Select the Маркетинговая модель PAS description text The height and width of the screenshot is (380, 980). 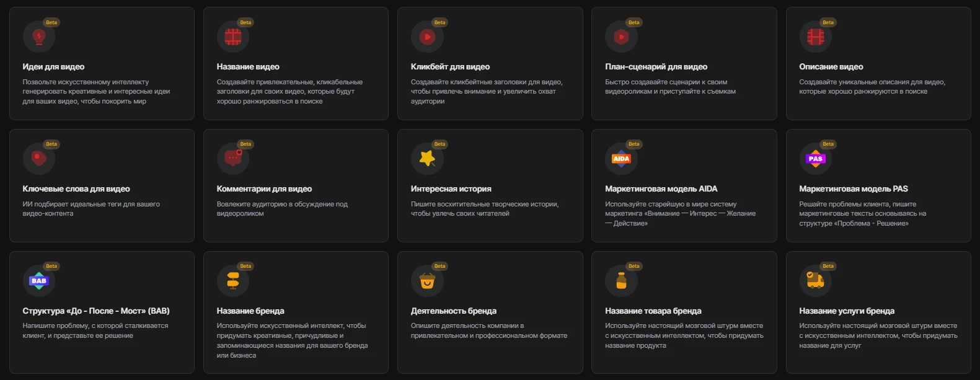862,213
